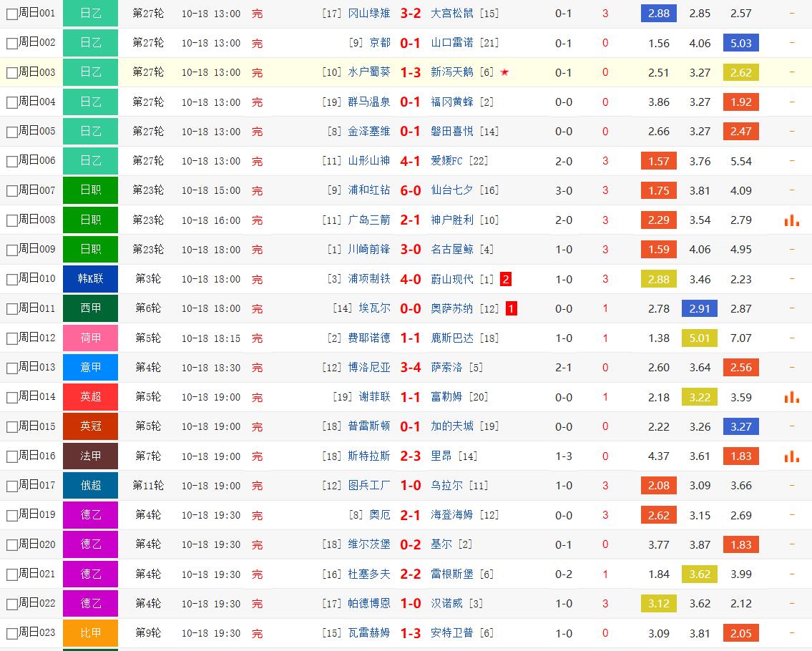The width and height of the screenshot is (812, 651).
Task: Click the 韩K联 league tag on row 周日010
Action: point(91,278)
